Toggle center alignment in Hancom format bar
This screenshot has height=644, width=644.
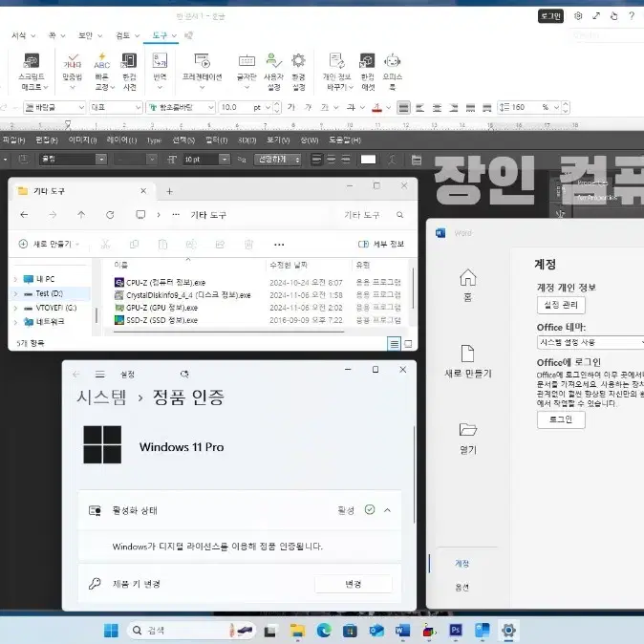(437, 108)
